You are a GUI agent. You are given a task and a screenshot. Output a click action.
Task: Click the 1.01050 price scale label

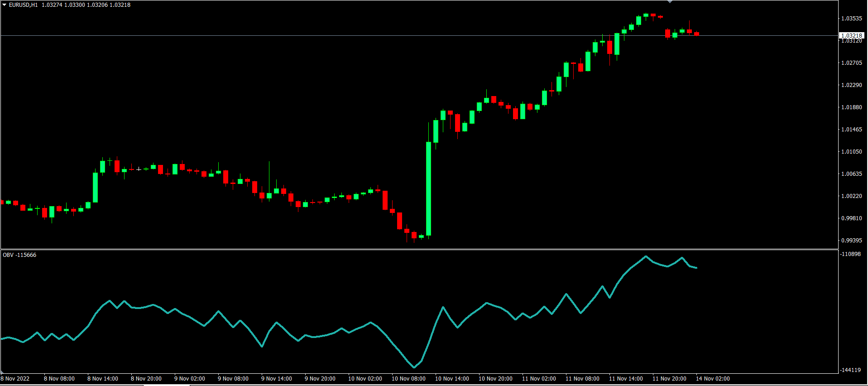852,152
